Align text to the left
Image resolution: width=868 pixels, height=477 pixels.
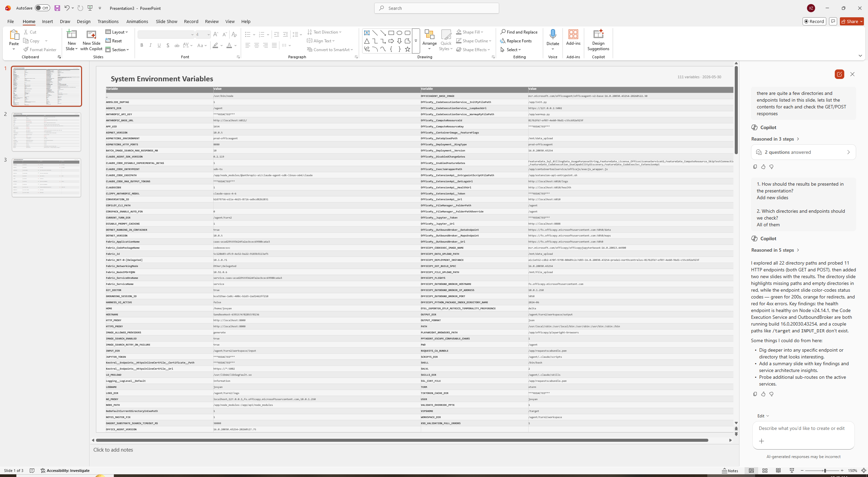coord(248,45)
